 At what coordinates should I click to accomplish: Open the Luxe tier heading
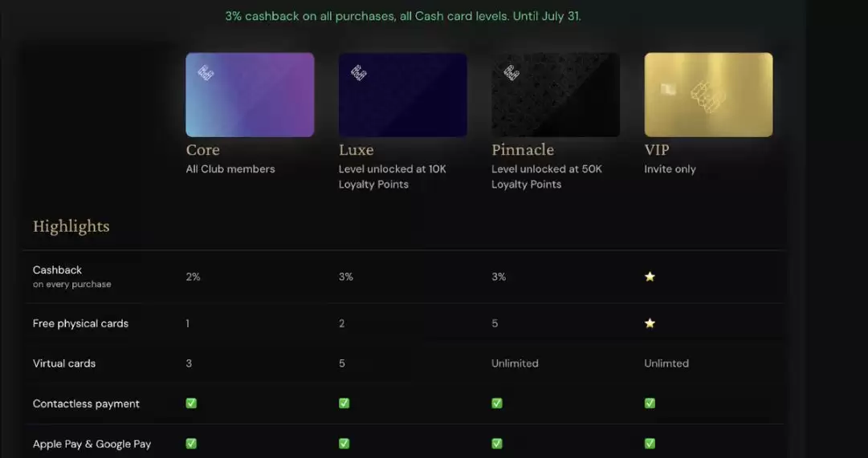coord(356,150)
